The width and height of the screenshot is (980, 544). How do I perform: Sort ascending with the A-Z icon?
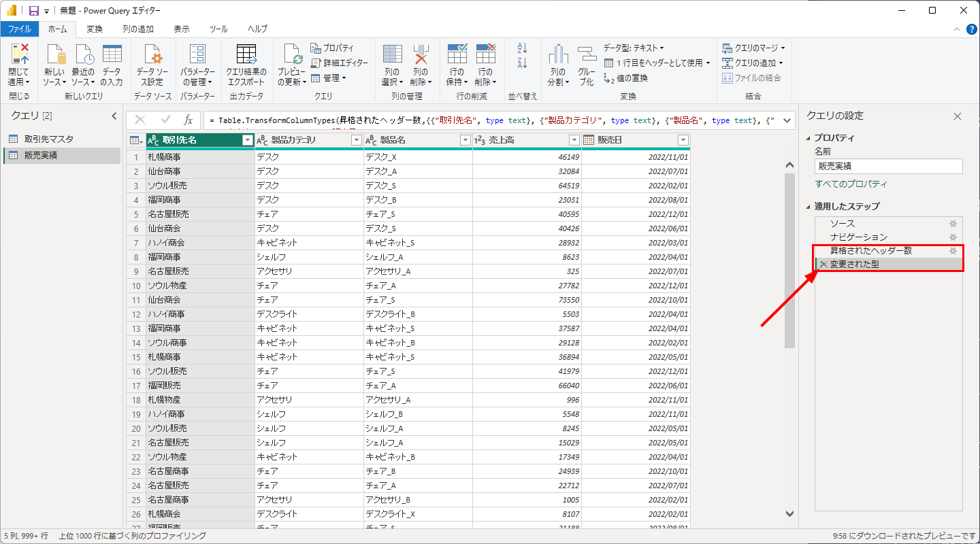[x=523, y=48]
